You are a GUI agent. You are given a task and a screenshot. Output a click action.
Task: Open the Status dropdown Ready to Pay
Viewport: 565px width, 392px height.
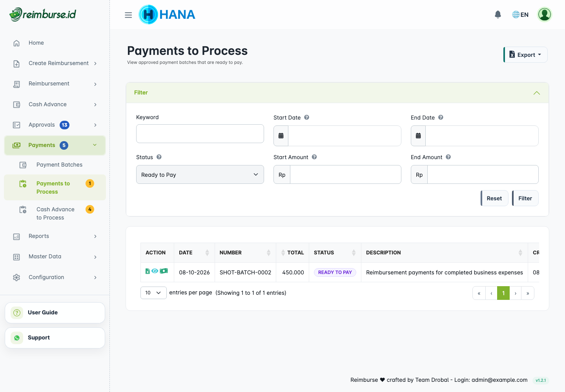[200, 174]
